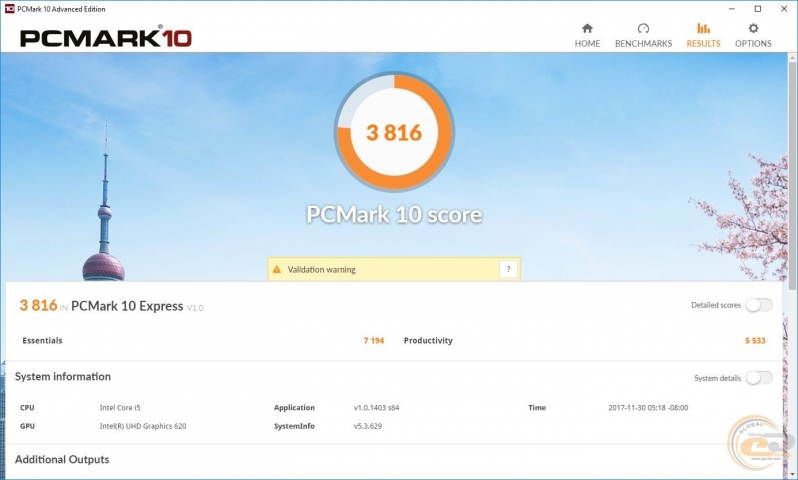Click the validation warning triangle icon
The width and height of the screenshot is (798, 480).
(277, 269)
